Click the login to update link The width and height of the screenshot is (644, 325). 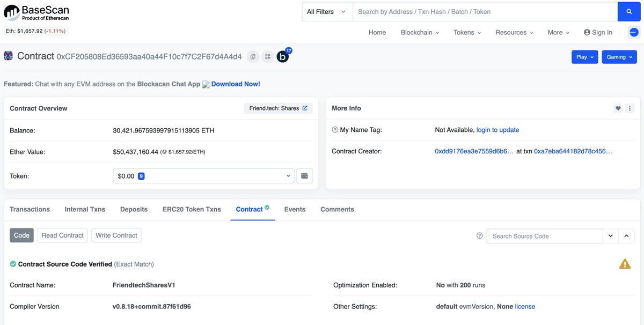click(497, 130)
